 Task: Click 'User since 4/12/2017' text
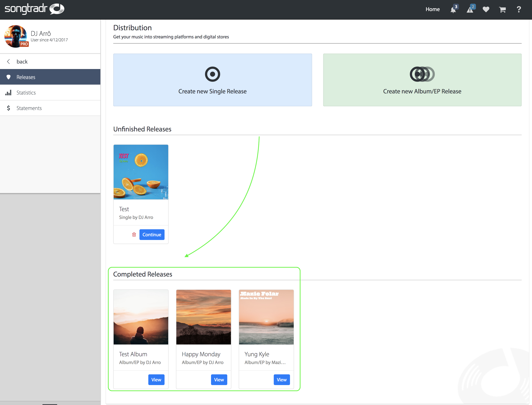pyautogui.click(x=49, y=40)
